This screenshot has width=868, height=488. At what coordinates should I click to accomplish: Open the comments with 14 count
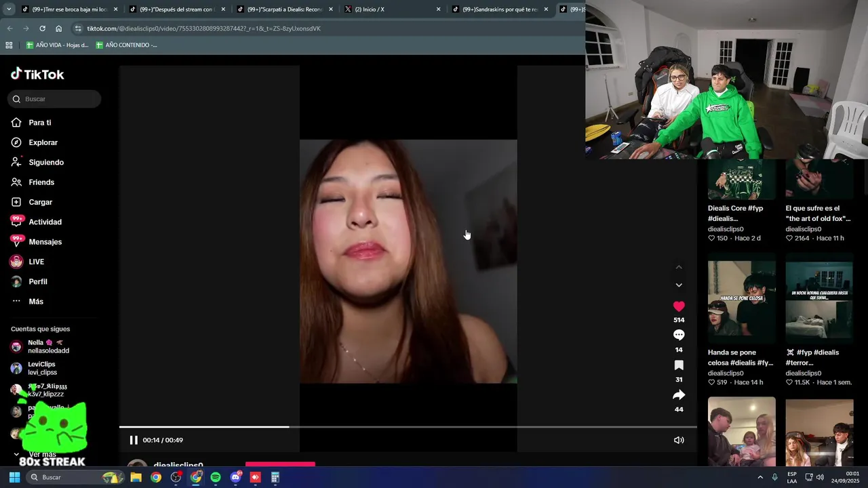click(679, 335)
